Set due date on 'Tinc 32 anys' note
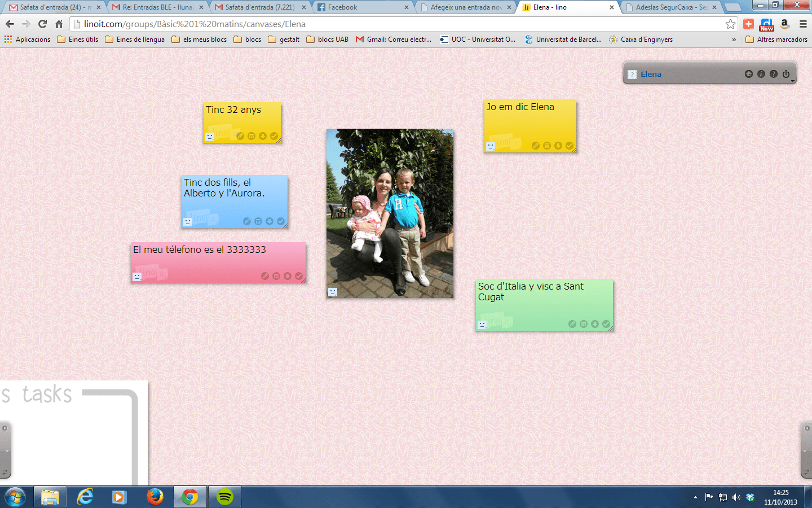The width and height of the screenshot is (812, 508). 251,136
